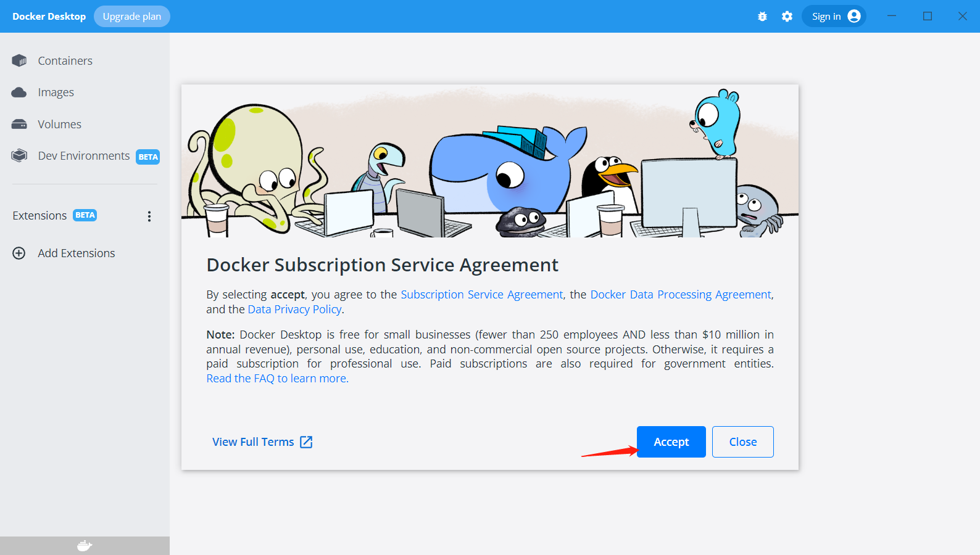Click the BETA badge next to Dev Environments
The height and width of the screenshot is (555, 980).
point(148,157)
